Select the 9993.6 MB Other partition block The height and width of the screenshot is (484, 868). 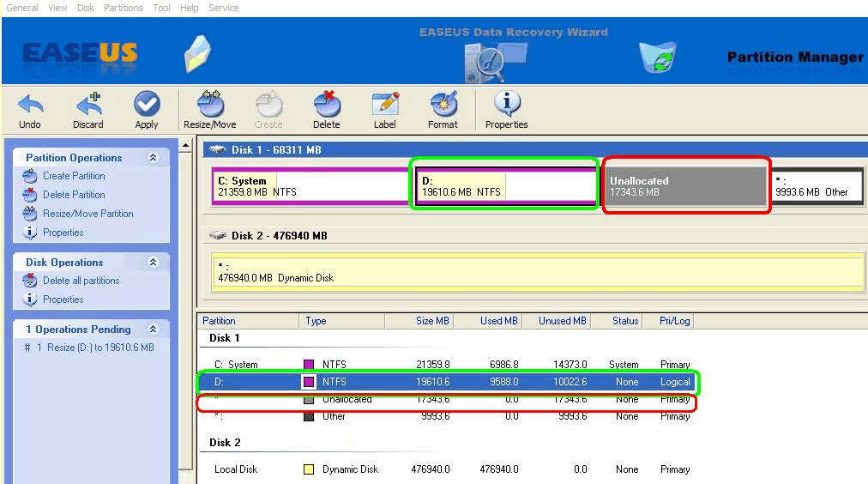[x=817, y=186]
